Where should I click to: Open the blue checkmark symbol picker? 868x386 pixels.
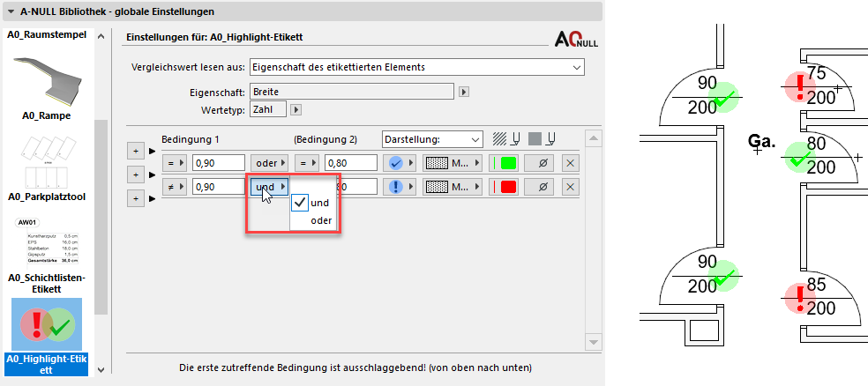tap(398, 163)
